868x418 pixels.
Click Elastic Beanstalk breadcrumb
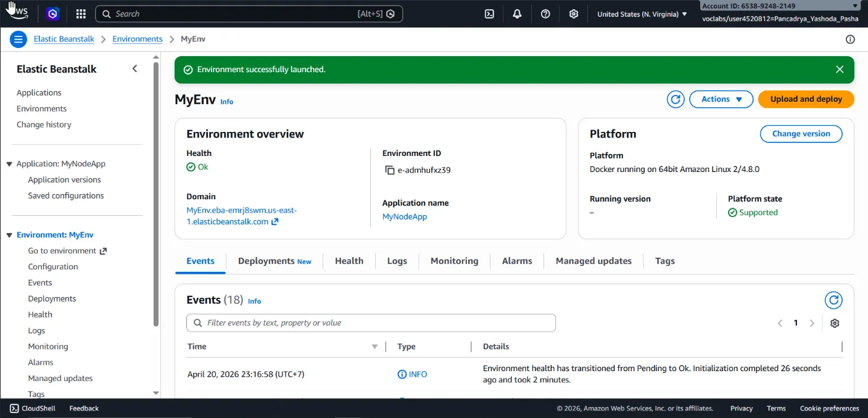click(64, 39)
